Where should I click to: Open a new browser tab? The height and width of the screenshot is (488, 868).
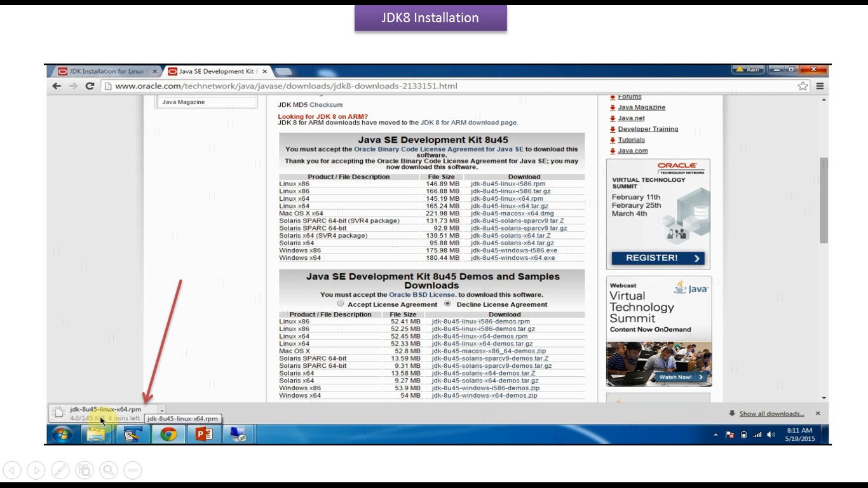click(x=284, y=71)
